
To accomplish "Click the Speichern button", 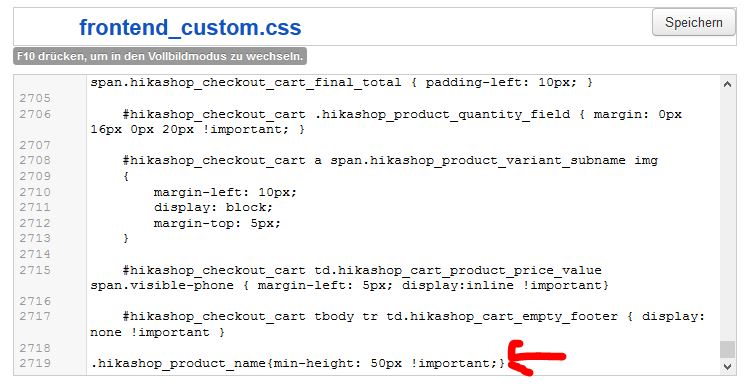I will (x=693, y=23).
